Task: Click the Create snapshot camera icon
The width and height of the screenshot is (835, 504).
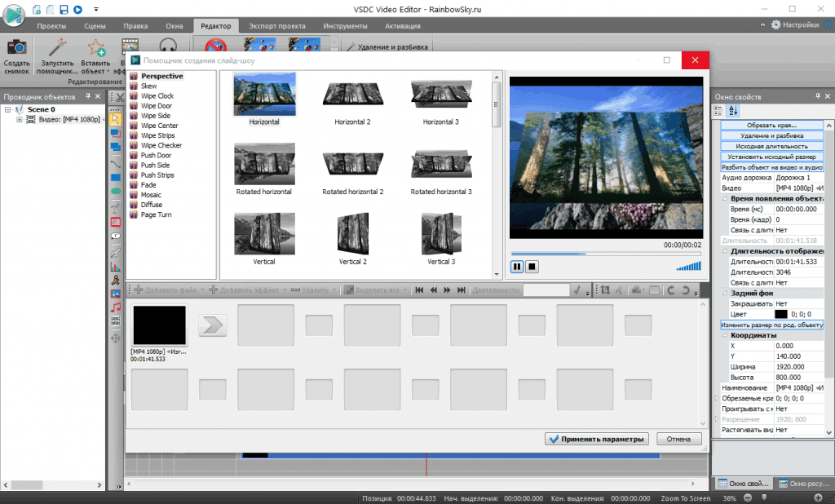Action: (x=16, y=46)
